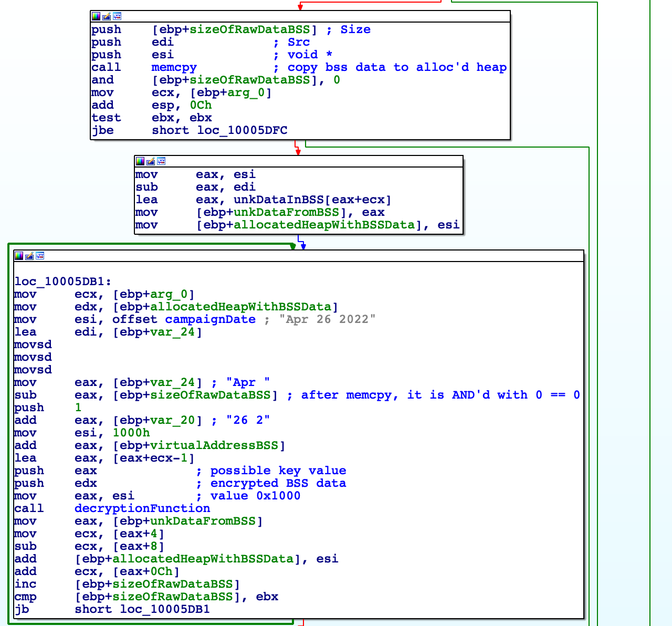Image resolution: width=672 pixels, height=626 pixels.
Task: Navigate to decryptionFunction
Action: (142, 508)
